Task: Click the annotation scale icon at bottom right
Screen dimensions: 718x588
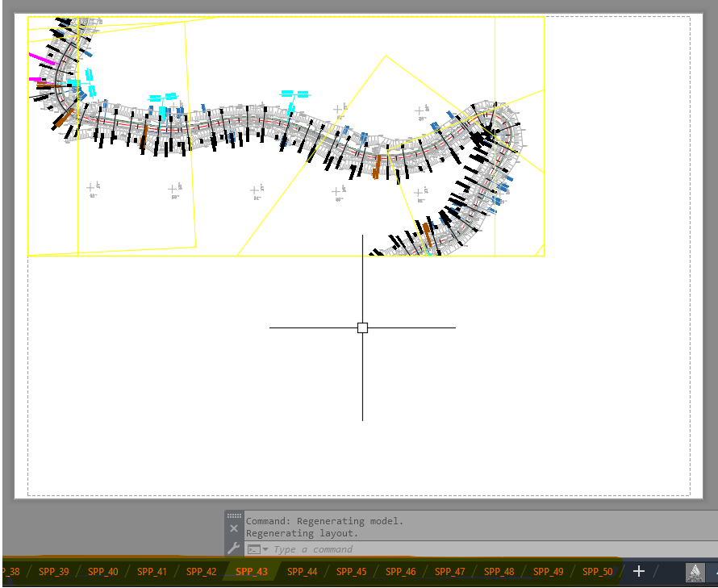Action: (695, 572)
